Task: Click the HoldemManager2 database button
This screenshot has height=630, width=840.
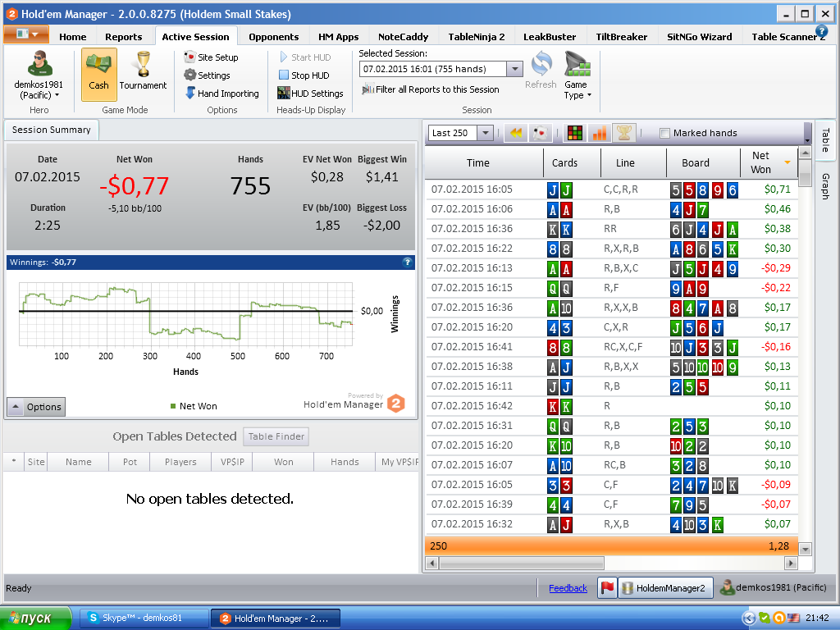Action: point(665,587)
